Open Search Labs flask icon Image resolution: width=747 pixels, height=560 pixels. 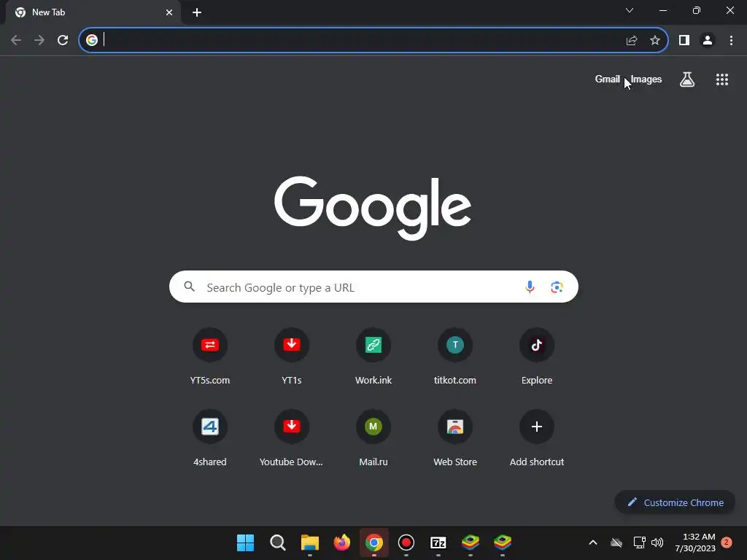coord(687,79)
